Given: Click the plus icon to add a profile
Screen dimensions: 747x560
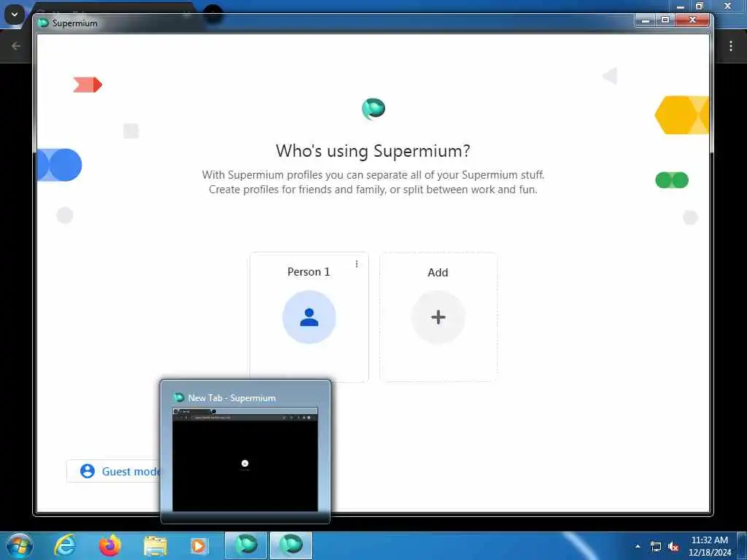Looking at the screenshot, I should coord(438,317).
